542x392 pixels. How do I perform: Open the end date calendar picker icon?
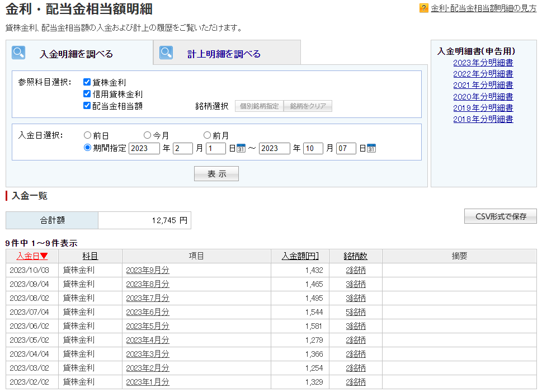point(371,148)
